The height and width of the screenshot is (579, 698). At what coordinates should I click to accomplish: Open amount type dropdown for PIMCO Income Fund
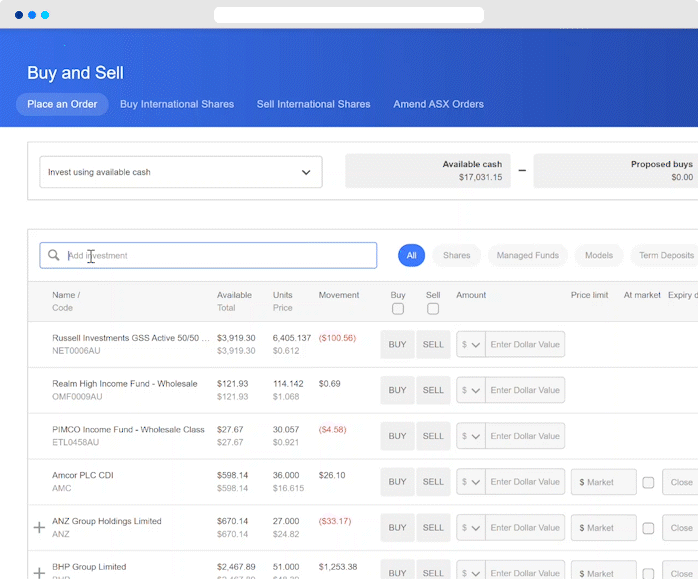pyautogui.click(x=471, y=436)
